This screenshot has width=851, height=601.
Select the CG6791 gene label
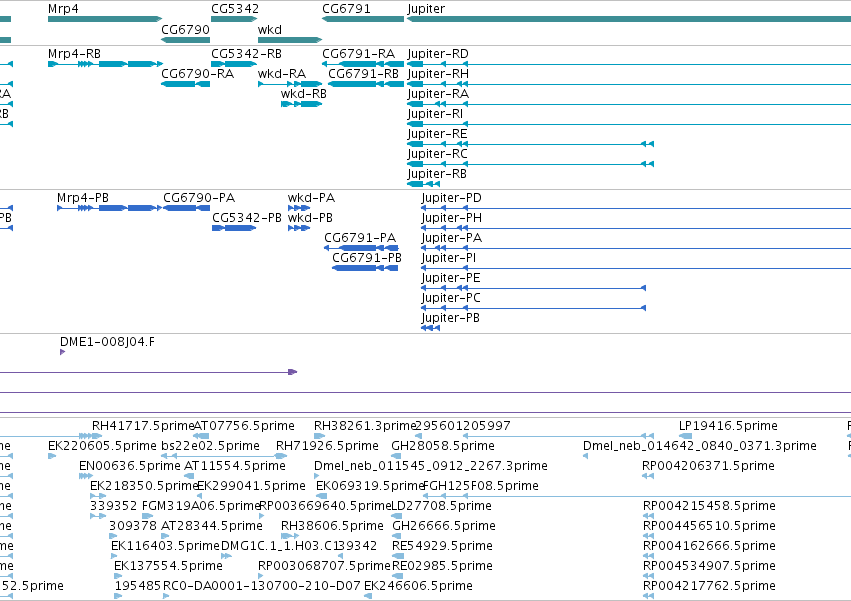346,9
